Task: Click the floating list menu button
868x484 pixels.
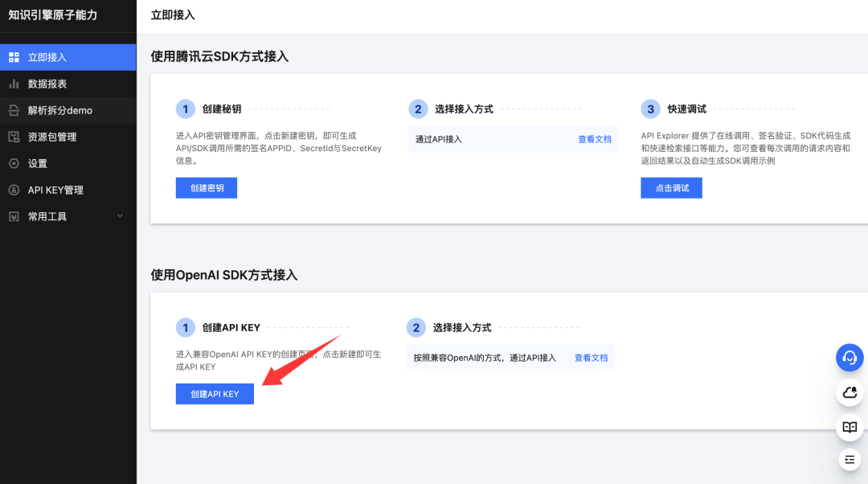Action: [x=850, y=460]
